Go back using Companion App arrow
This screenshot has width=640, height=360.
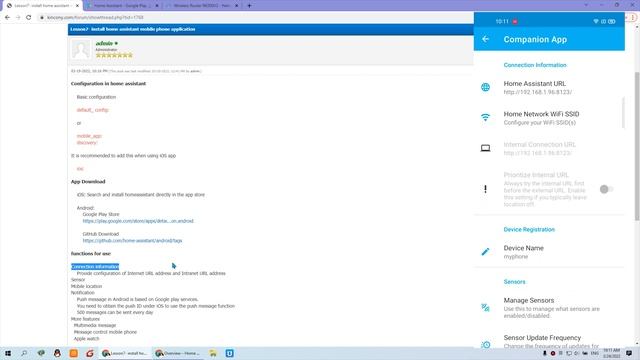coord(485,39)
